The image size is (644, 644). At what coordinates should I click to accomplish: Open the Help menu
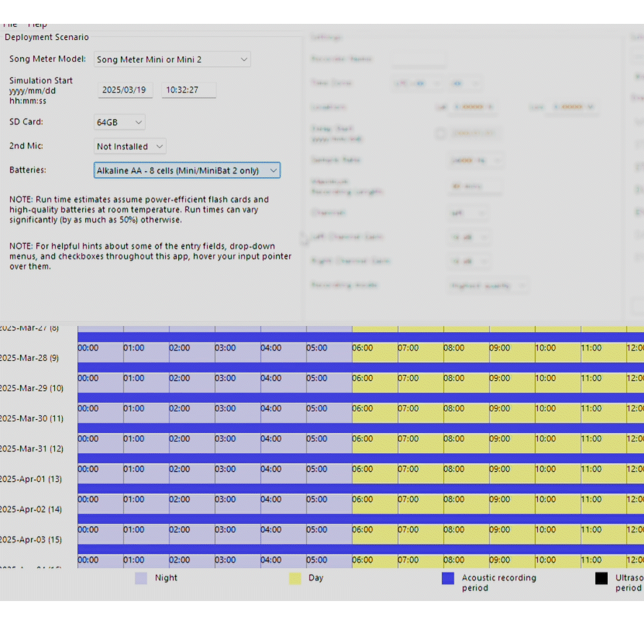pyautogui.click(x=37, y=24)
